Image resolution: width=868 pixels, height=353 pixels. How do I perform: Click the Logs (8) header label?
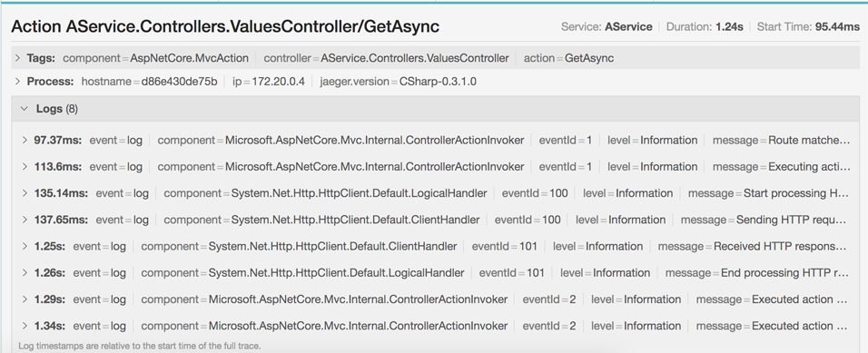click(x=57, y=109)
